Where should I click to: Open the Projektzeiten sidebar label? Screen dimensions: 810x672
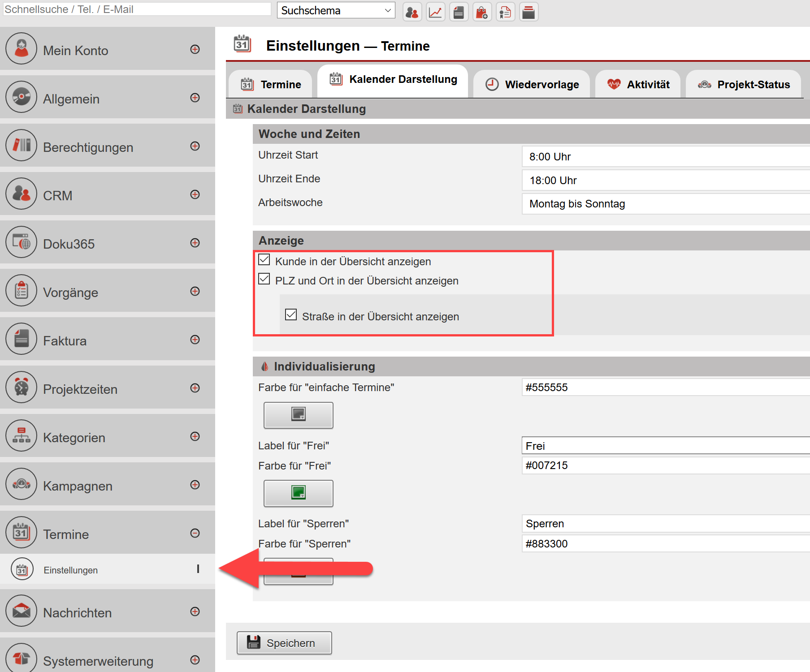tap(80, 389)
